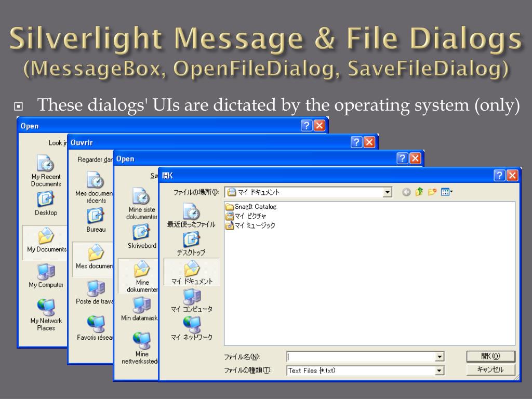Choose マイ ドキュメント in Japanese places bar
Image resolution: width=532 pixels, height=399 pixels.
[x=192, y=272]
